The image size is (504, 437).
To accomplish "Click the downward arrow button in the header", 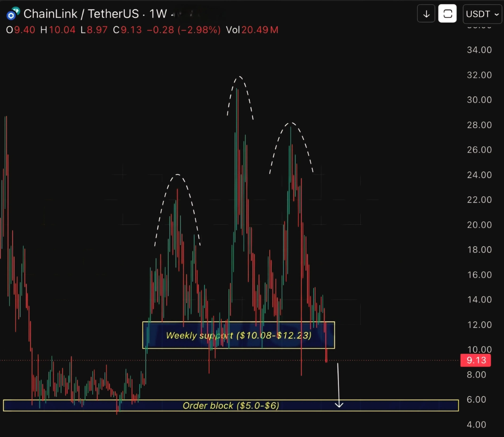I will pyautogui.click(x=426, y=14).
